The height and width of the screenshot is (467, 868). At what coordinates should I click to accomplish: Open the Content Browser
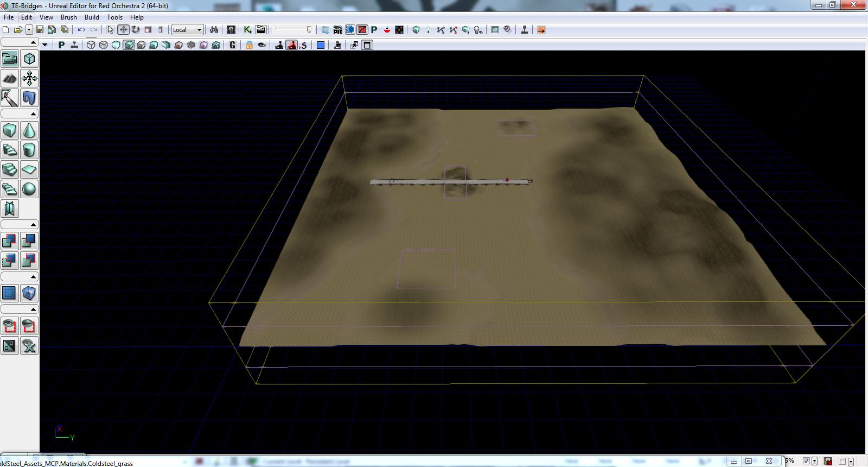pos(231,30)
